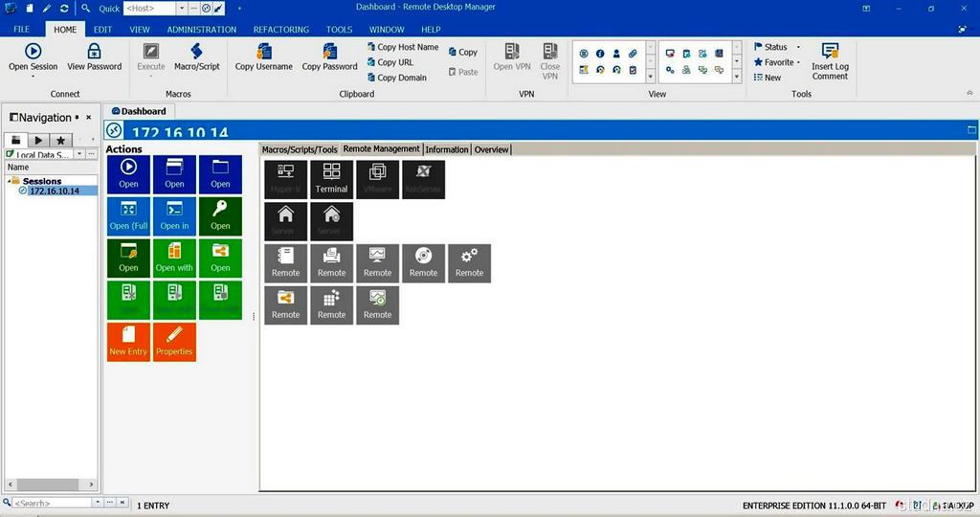Click the Search field at bottom left
980x517 pixels.
(x=53, y=503)
